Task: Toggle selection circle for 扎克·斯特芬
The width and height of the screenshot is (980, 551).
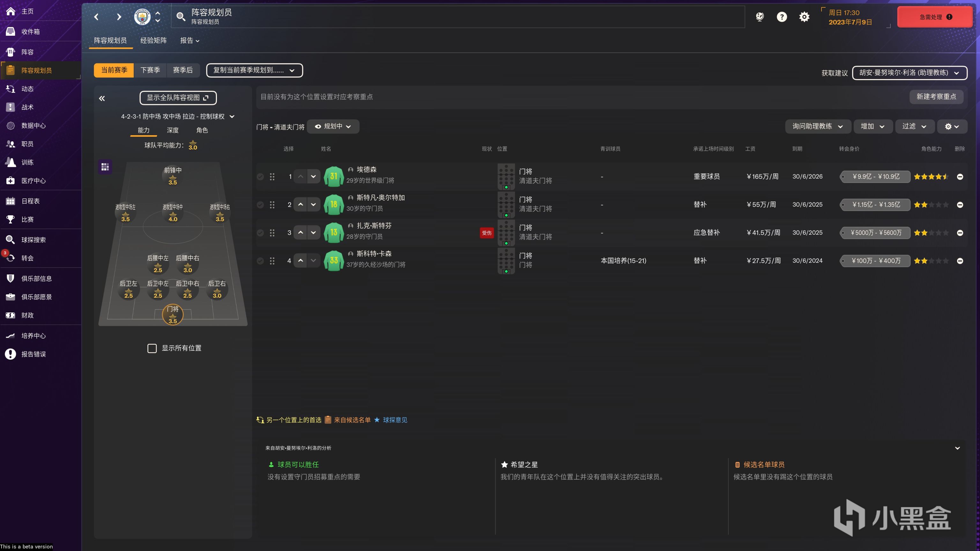Action: click(x=260, y=233)
